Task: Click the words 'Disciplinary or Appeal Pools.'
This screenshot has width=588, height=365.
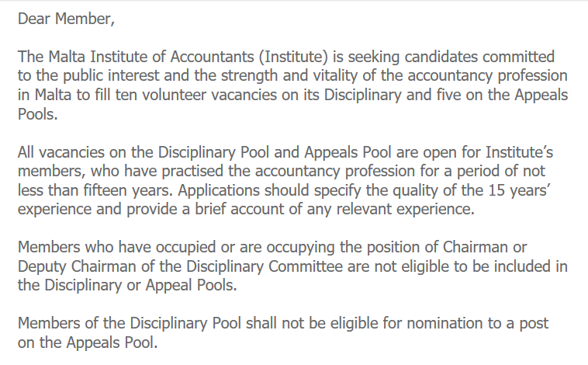Action: coord(140,285)
